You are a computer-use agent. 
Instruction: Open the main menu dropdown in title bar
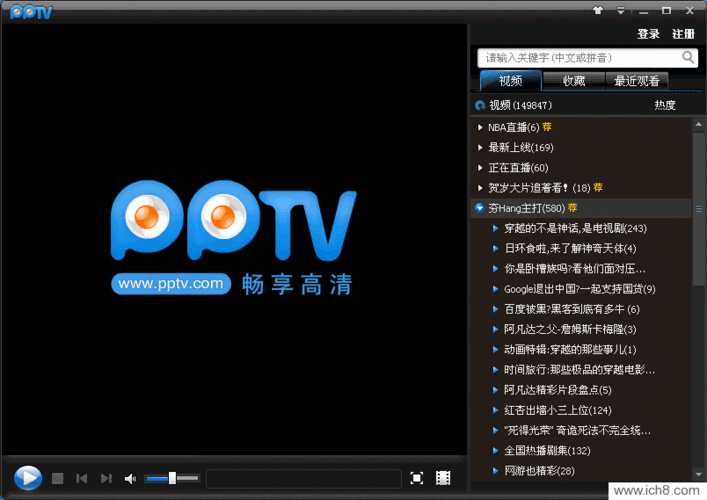coord(621,10)
